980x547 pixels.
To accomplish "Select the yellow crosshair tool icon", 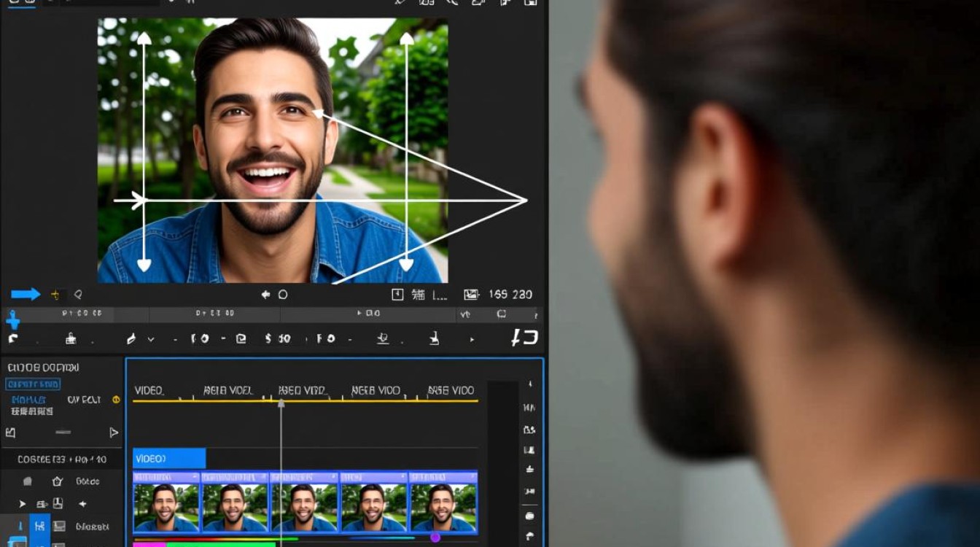I will (x=55, y=295).
